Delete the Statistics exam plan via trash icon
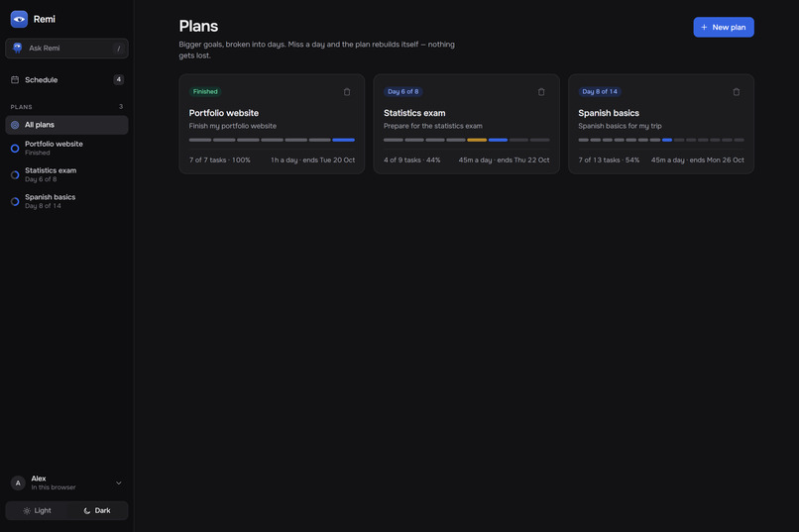The image size is (799, 532). click(x=541, y=91)
